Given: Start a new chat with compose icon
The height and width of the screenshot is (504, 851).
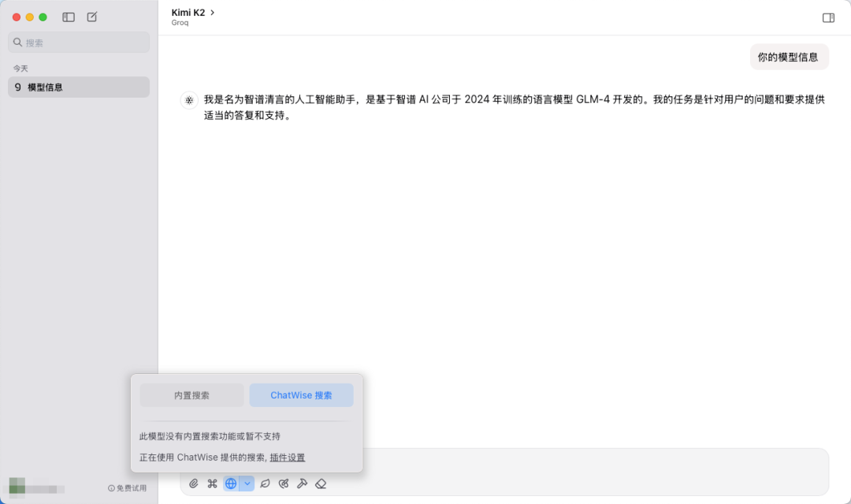Looking at the screenshot, I should click(92, 17).
